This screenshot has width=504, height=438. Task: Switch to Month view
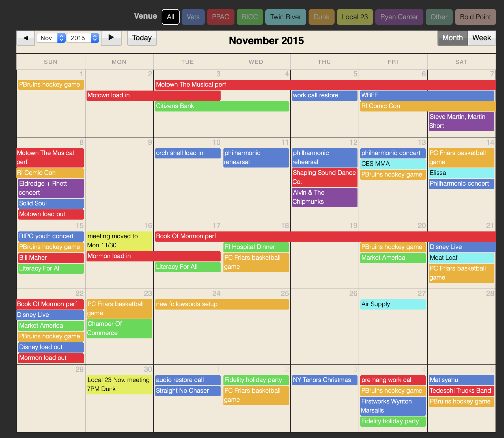click(452, 38)
